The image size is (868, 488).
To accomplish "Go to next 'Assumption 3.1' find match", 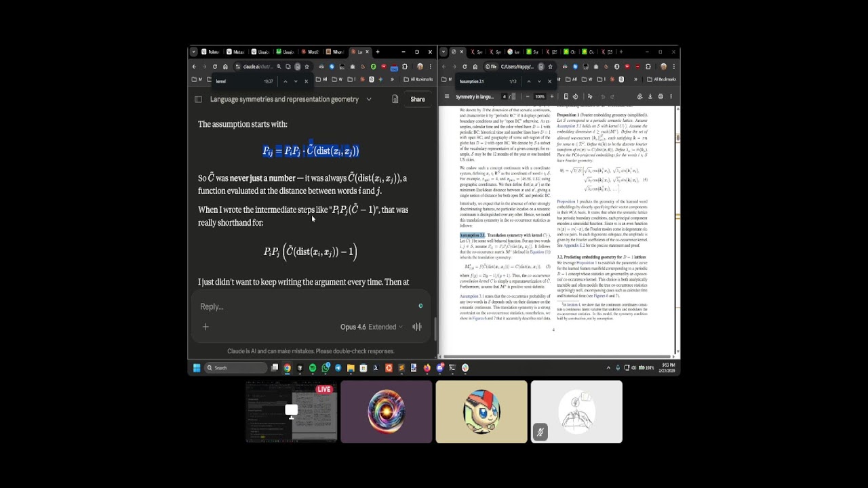I will [539, 81].
